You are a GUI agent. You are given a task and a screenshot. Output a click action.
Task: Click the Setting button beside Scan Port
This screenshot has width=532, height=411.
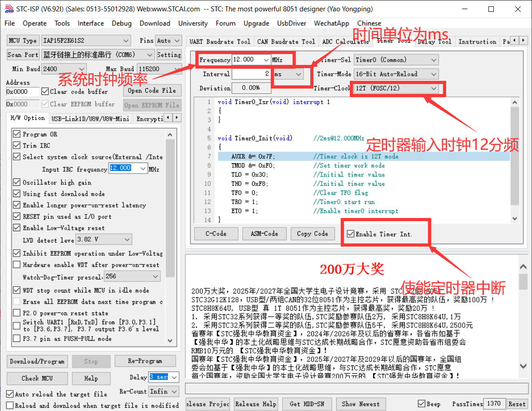pos(169,54)
